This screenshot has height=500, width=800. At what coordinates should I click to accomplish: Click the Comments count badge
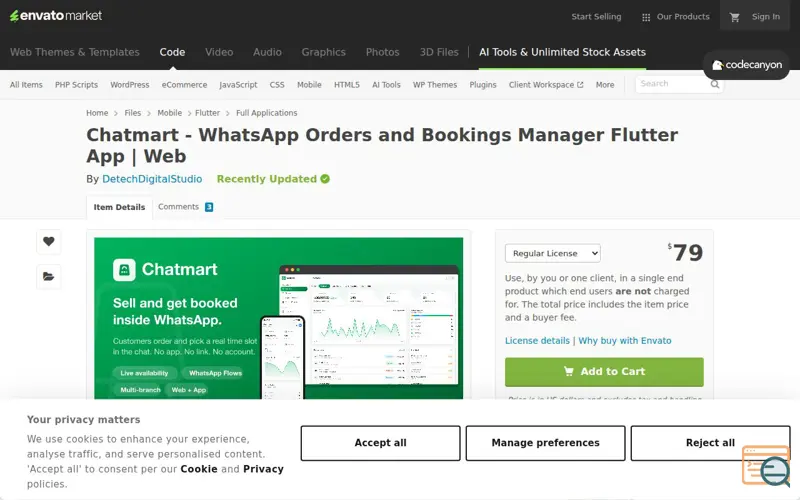(x=209, y=207)
